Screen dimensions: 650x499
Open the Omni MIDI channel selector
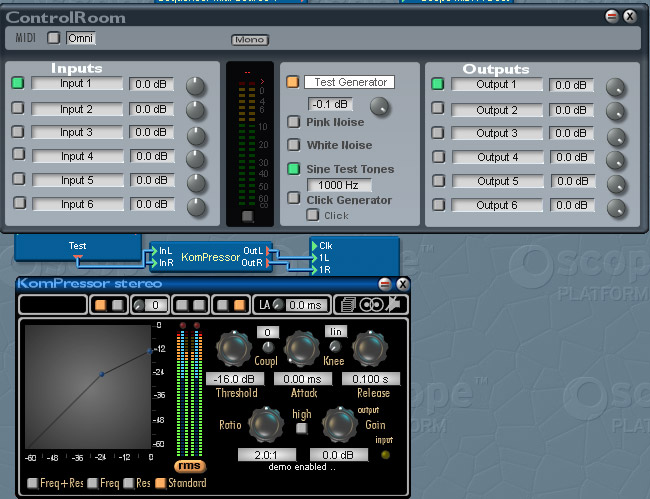(x=81, y=38)
